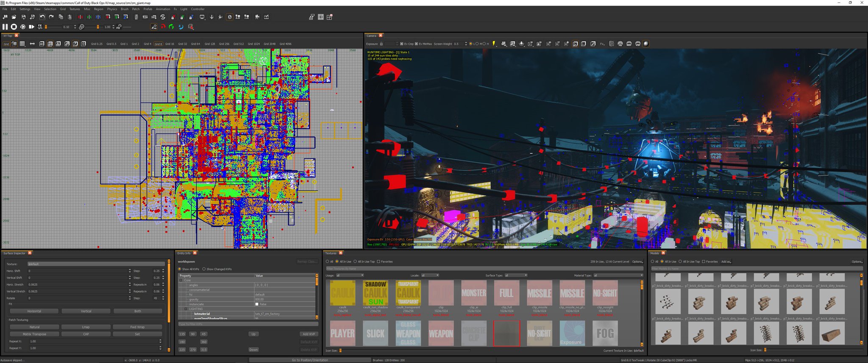Check the Favorites checkbox in Textures panel

(x=378, y=261)
